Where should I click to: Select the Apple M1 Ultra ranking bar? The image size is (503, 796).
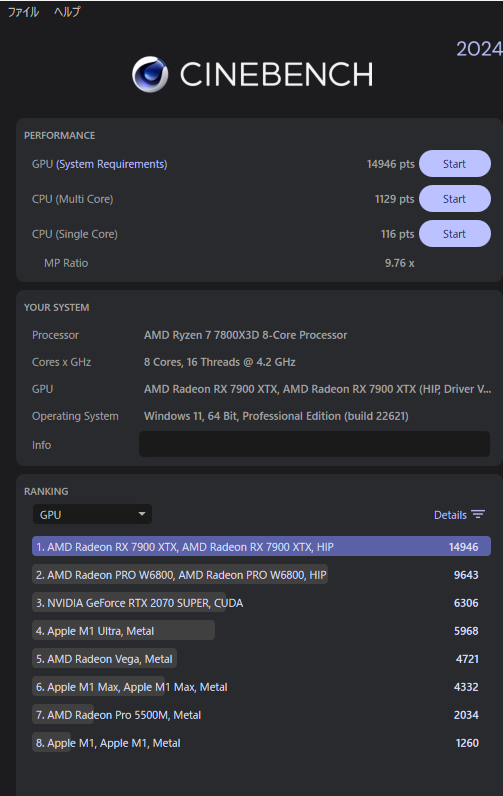point(256,630)
